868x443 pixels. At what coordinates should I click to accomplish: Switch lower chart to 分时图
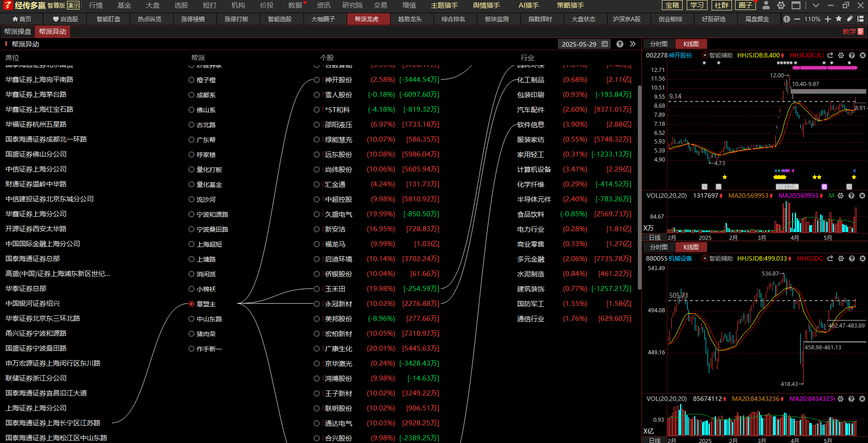point(659,247)
